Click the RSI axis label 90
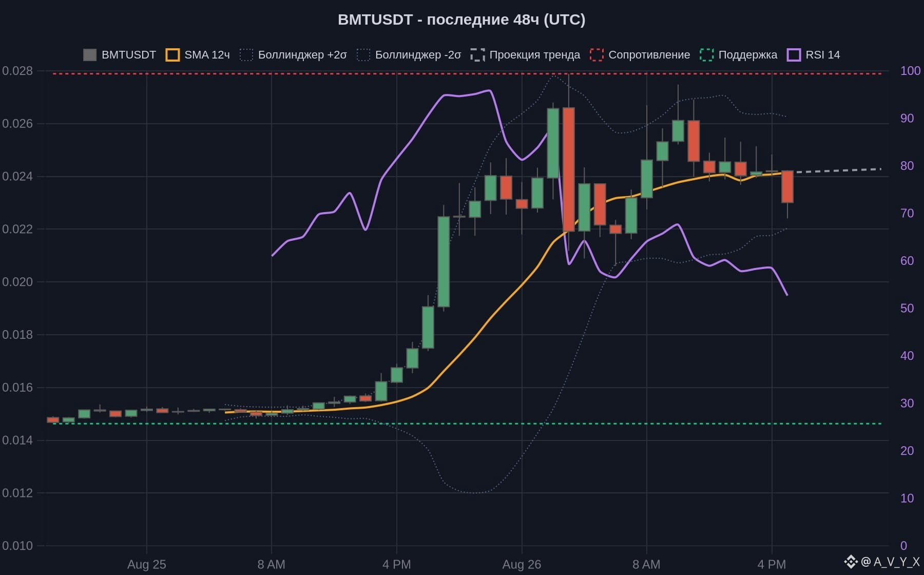The height and width of the screenshot is (575, 924). click(x=907, y=118)
